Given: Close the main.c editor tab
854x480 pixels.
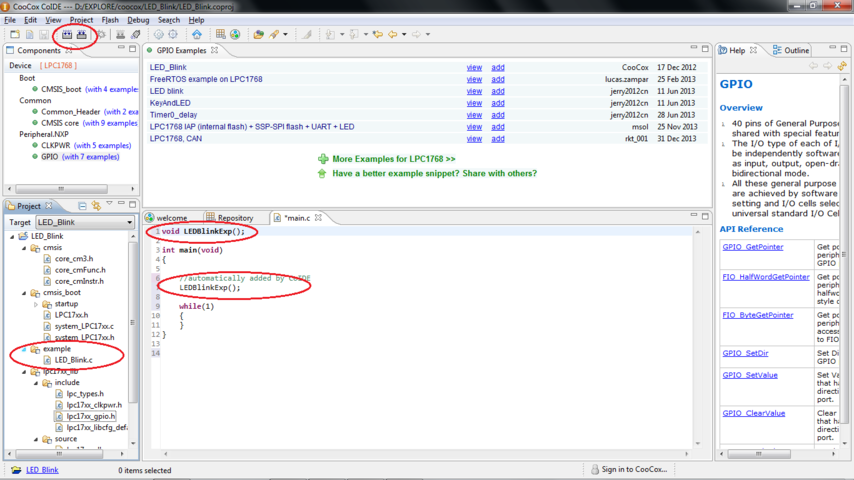Looking at the screenshot, I should point(318,217).
